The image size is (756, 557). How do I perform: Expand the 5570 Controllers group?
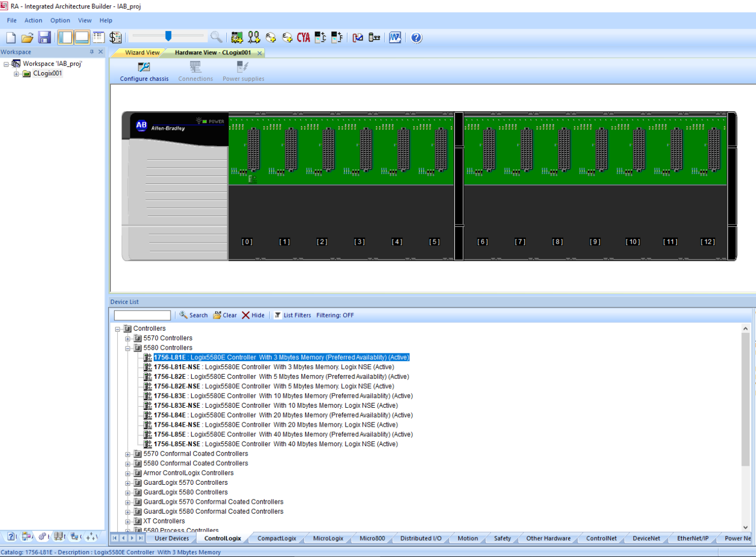[127, 338]
